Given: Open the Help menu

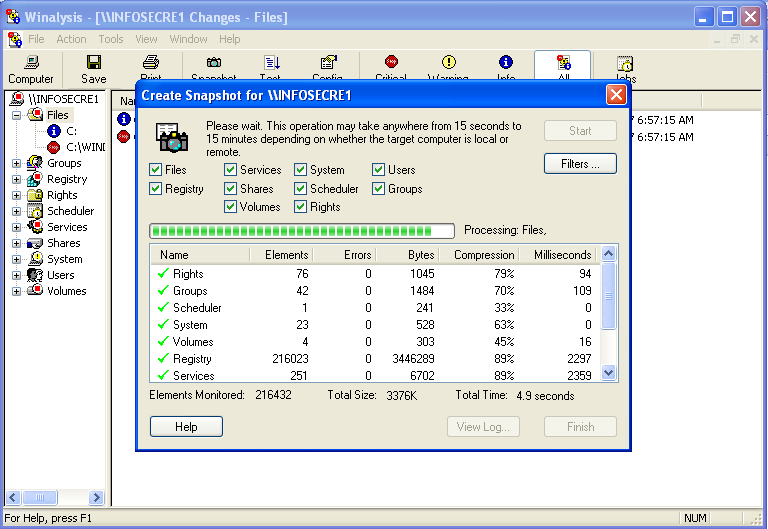Looking at the screenshot, I should pos(230,39).
